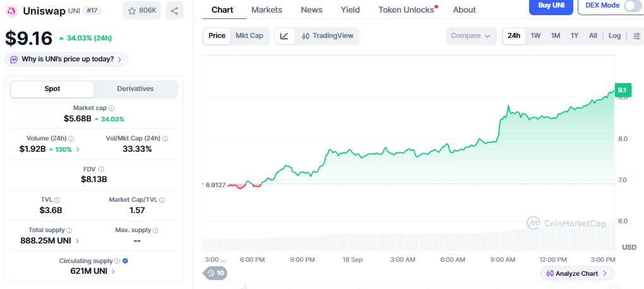Select 1Y time range
644x289 pixels.
coord(575,36)
